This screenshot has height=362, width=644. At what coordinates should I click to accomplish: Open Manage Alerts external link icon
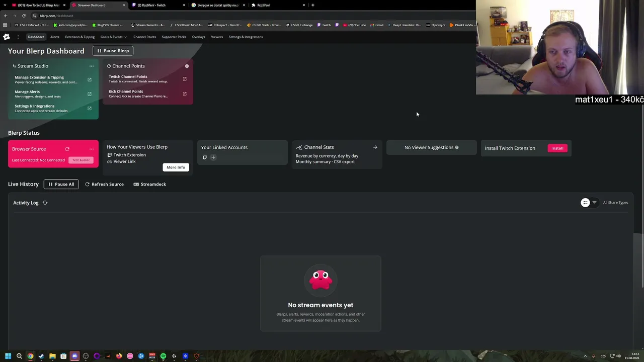pos(90,94)
